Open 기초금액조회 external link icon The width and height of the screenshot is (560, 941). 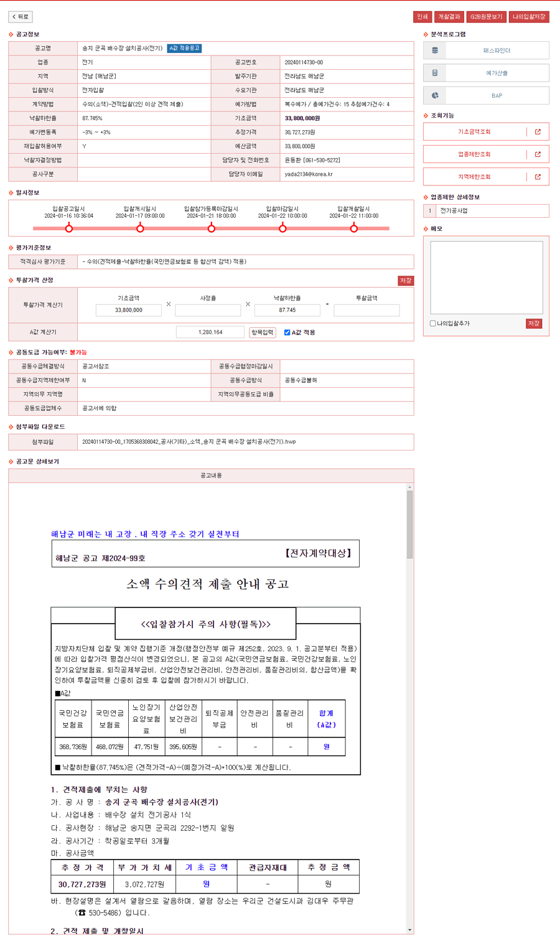click(538, 132)
